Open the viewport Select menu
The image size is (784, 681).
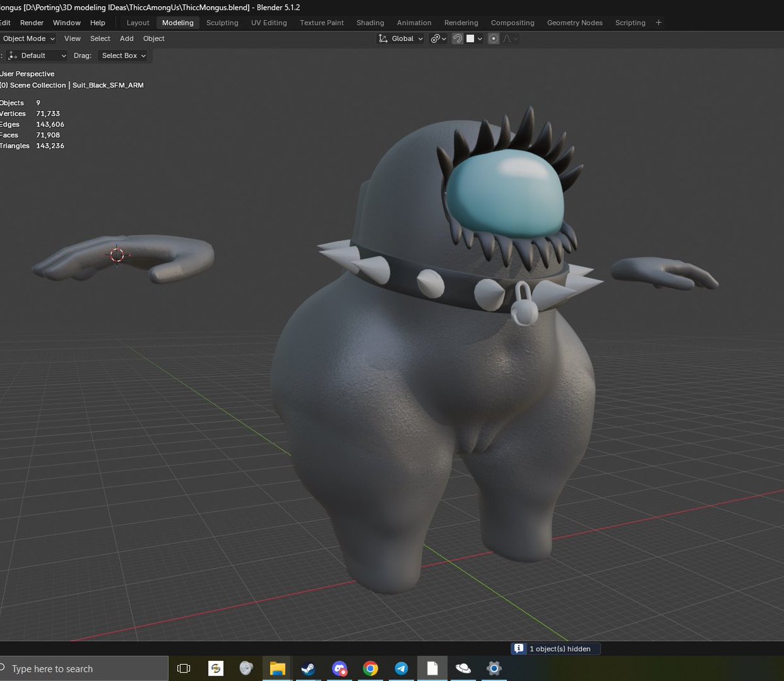(100, 39)
